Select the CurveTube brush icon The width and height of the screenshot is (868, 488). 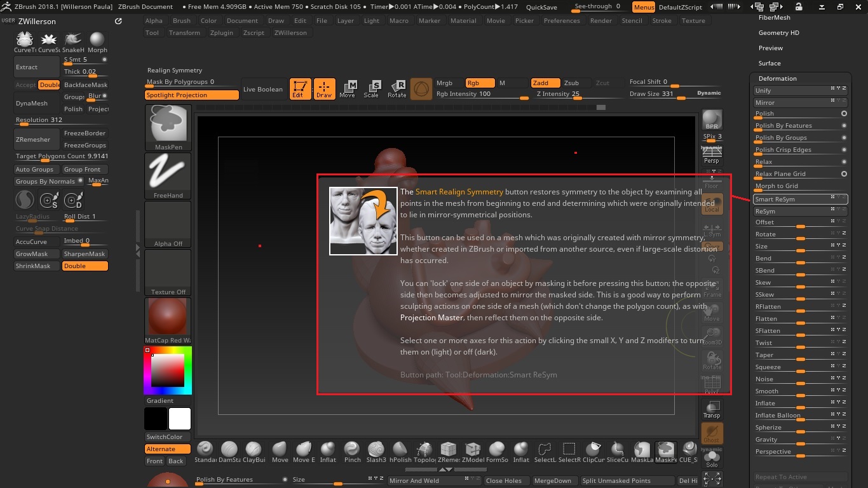pos(25,43)
